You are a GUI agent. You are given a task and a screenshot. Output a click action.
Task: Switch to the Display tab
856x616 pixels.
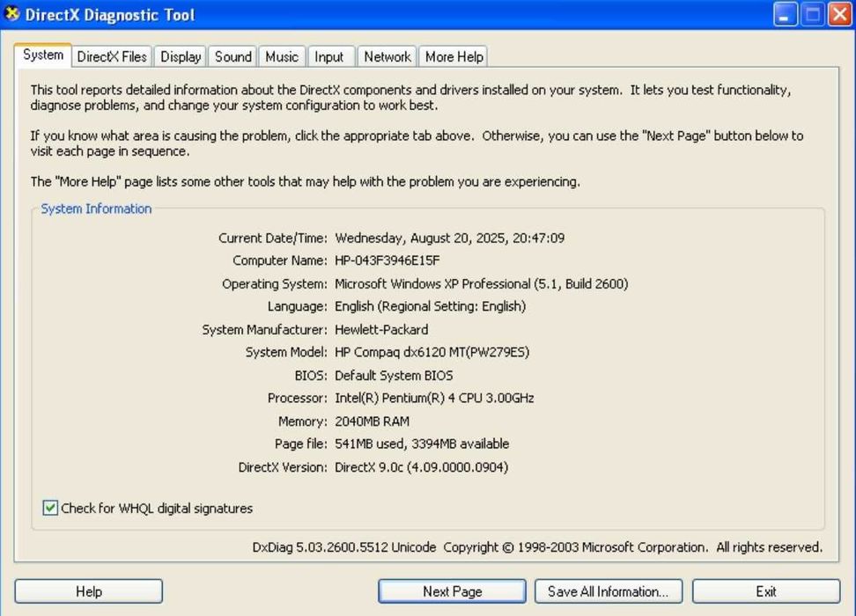pyautogui.click(x=181, y=56)
